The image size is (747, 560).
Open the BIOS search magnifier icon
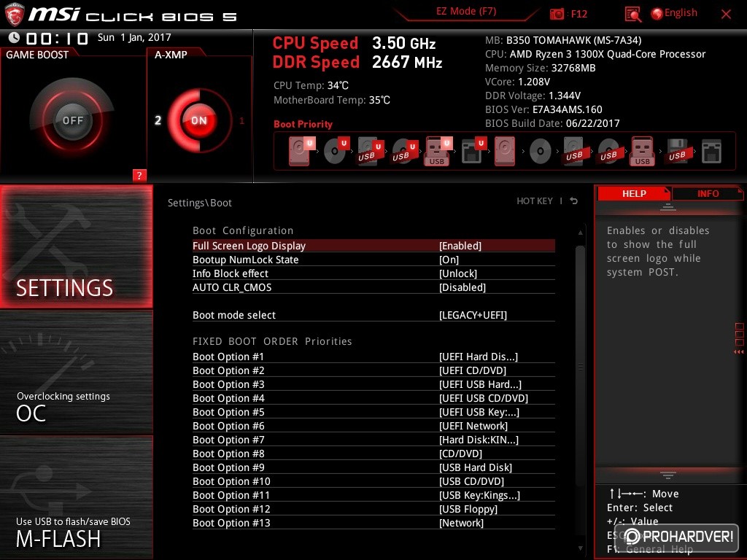pos(632,15)
